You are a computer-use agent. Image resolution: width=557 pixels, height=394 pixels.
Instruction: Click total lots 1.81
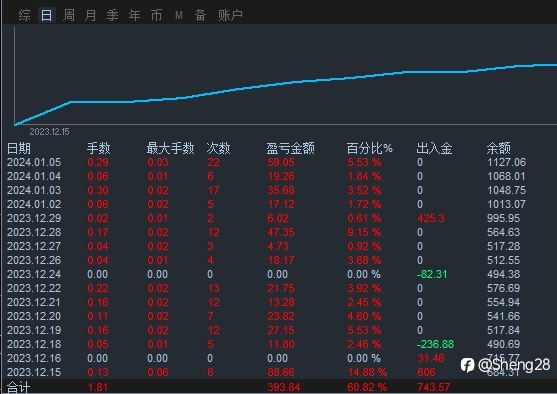point(98,387)
